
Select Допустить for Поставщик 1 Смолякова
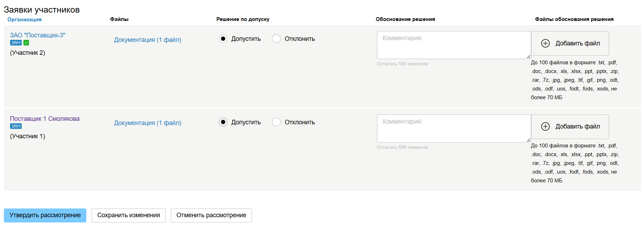[x=223, y=122]
